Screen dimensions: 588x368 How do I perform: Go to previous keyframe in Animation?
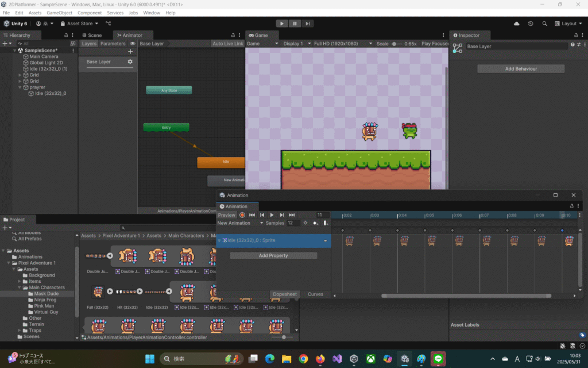tap(262, 215)
